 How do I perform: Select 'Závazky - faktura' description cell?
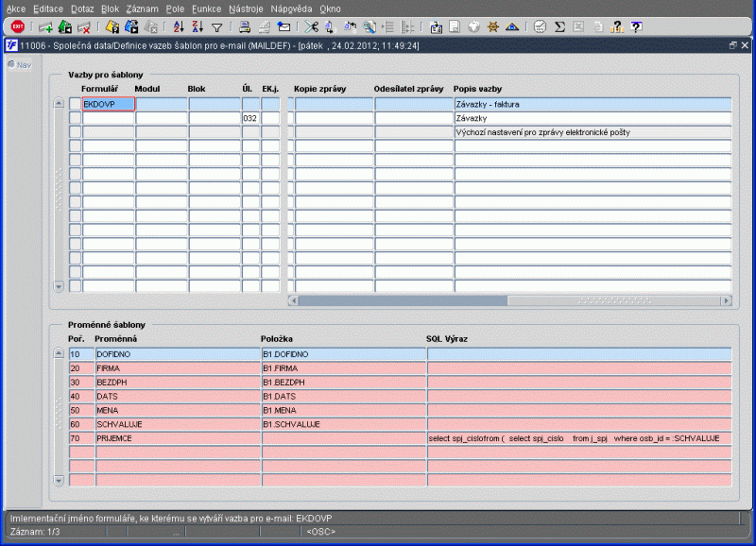(x=593, y=104)
